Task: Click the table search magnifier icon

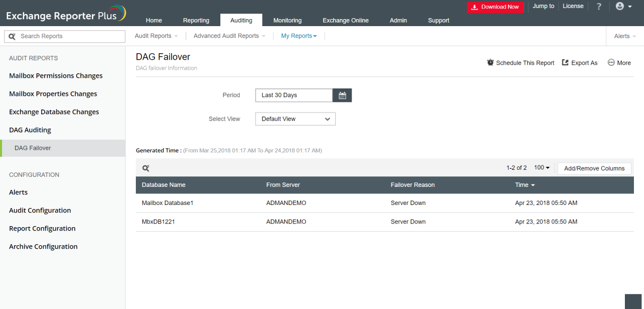Action: 145,168
